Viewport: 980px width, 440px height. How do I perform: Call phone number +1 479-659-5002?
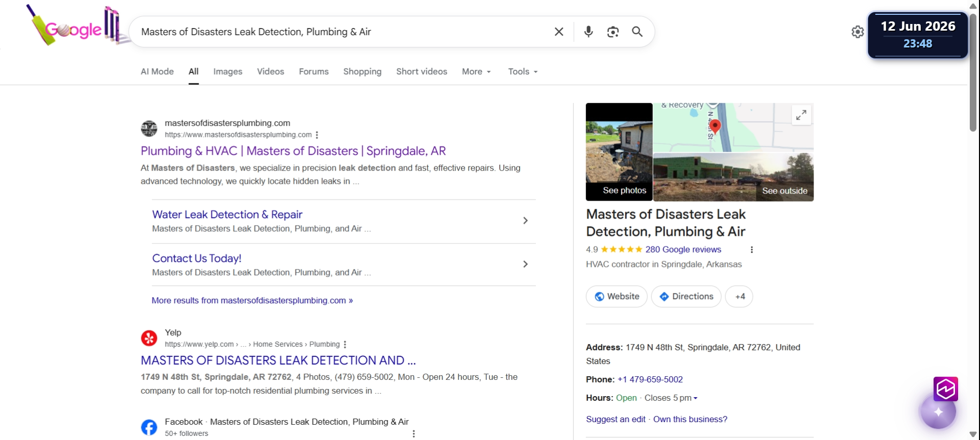tap(650, 379)
